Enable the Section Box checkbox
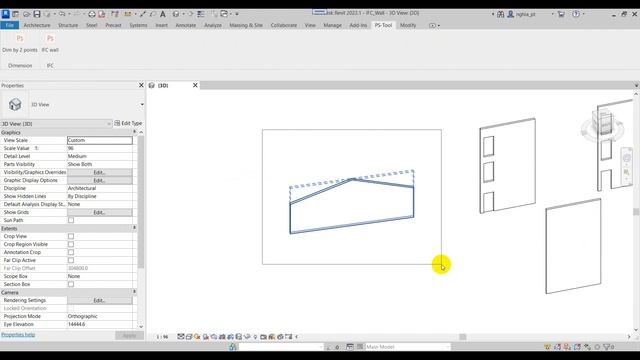The width and height of the screenshot is (640, 360). [x=71, y=284]
